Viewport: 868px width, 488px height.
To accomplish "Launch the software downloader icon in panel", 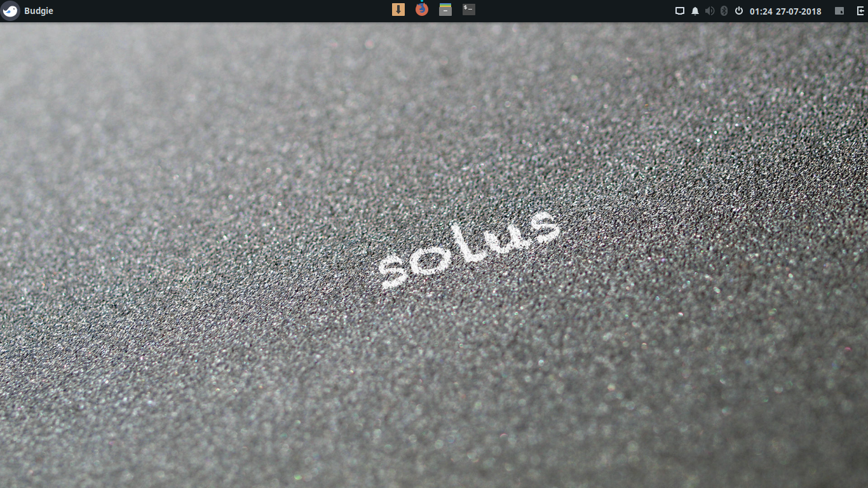I will pyautogui.click(x=398, y=10).
